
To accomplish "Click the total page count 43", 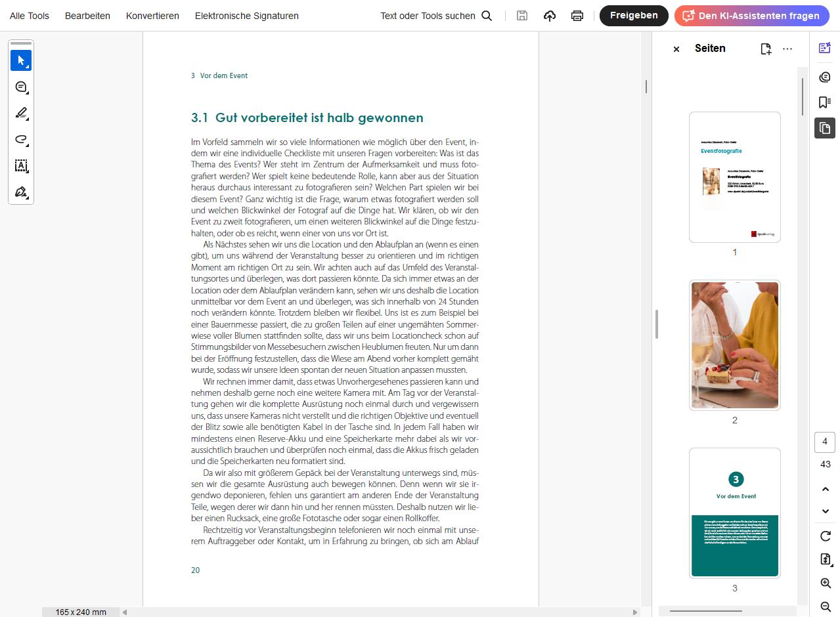I will [826, 464].
